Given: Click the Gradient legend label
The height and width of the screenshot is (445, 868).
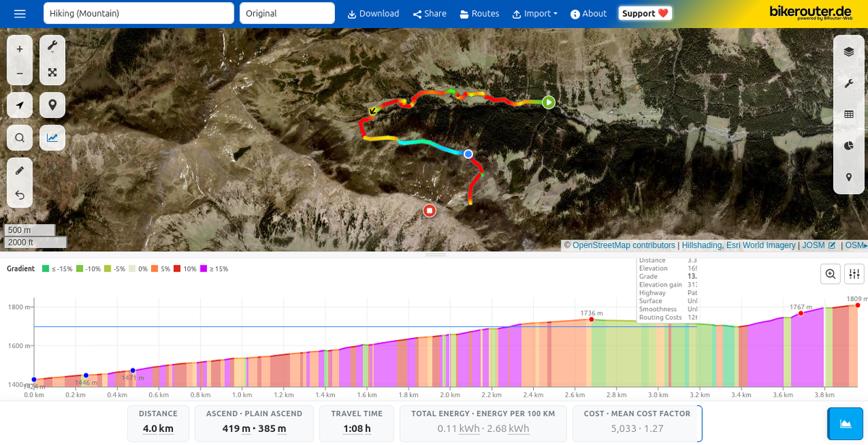Looking at the screenshot, I should click(x=21, y=268).
